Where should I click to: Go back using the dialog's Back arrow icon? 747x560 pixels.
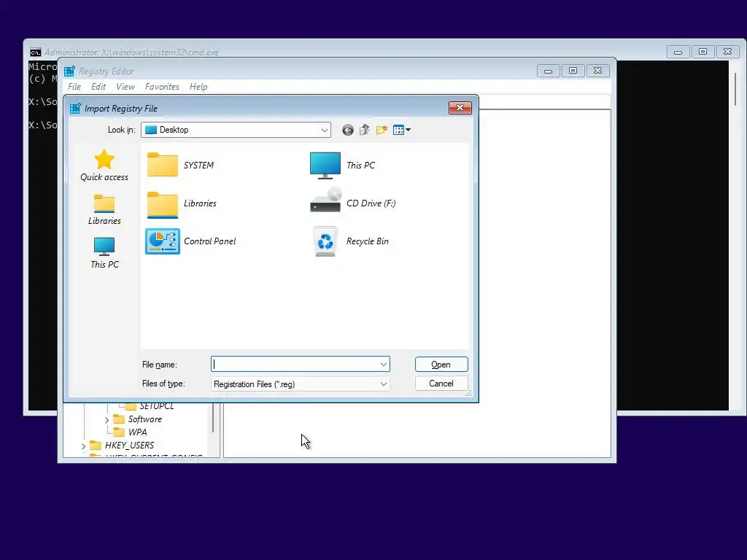[x=348, y=130]
